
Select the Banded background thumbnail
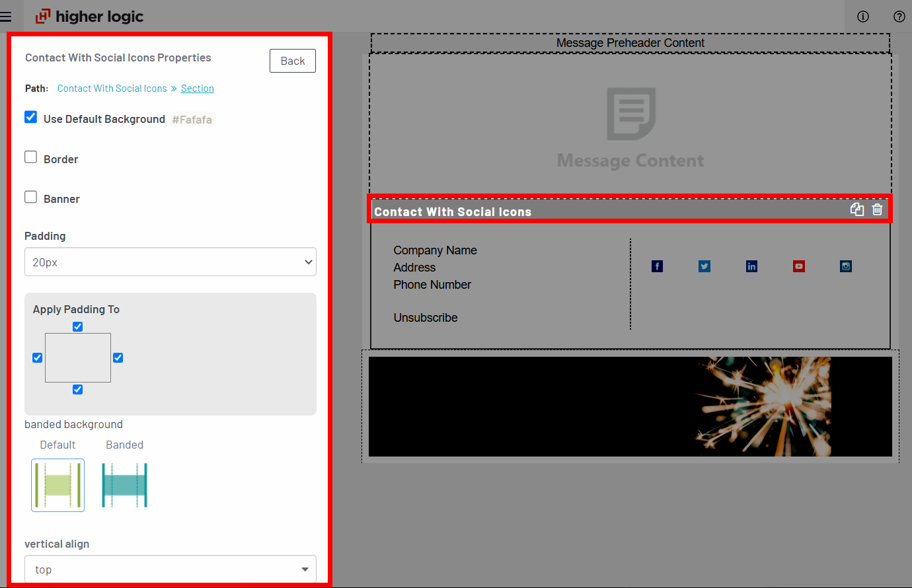tap(124, 485)
